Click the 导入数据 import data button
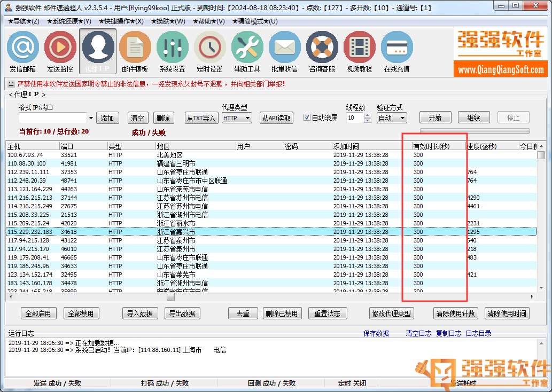Viewport: 552px width, 392px height. pyautogui.click(x=140, y=313)
